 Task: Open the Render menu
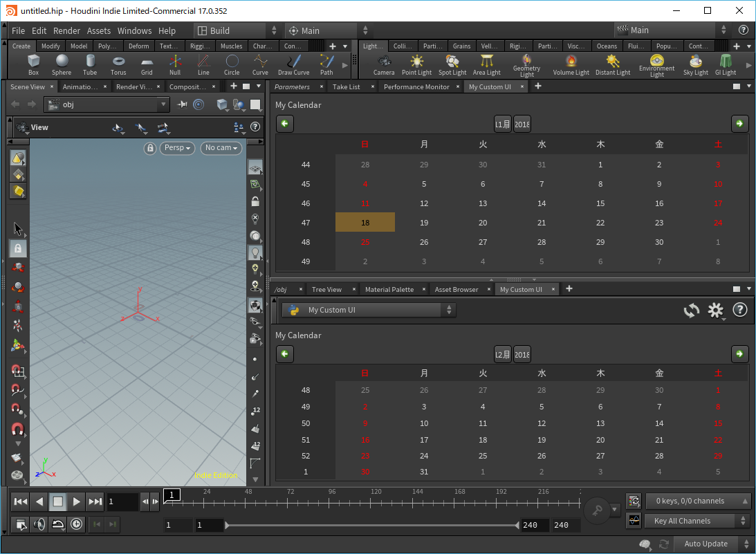(x=66, y=30)
